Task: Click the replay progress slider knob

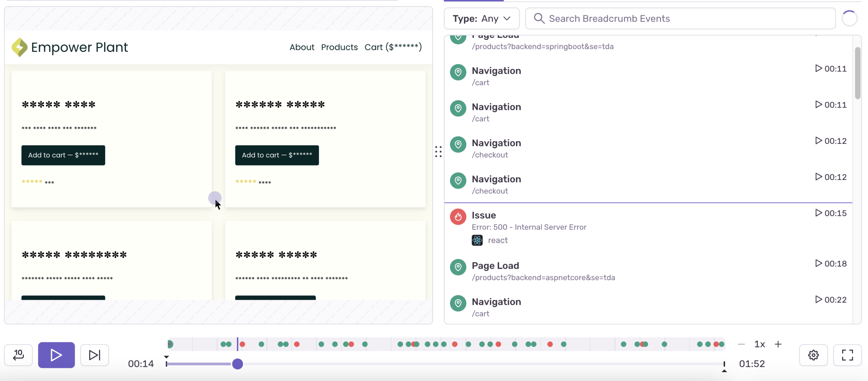Action: (x=237, y=364)
